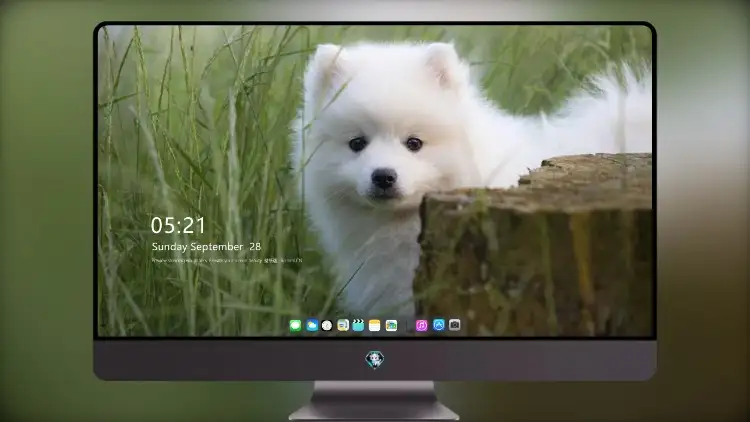Click the date text "Sunday September 28"
This screenshot has width=750, height=422.
coord(206,247)
